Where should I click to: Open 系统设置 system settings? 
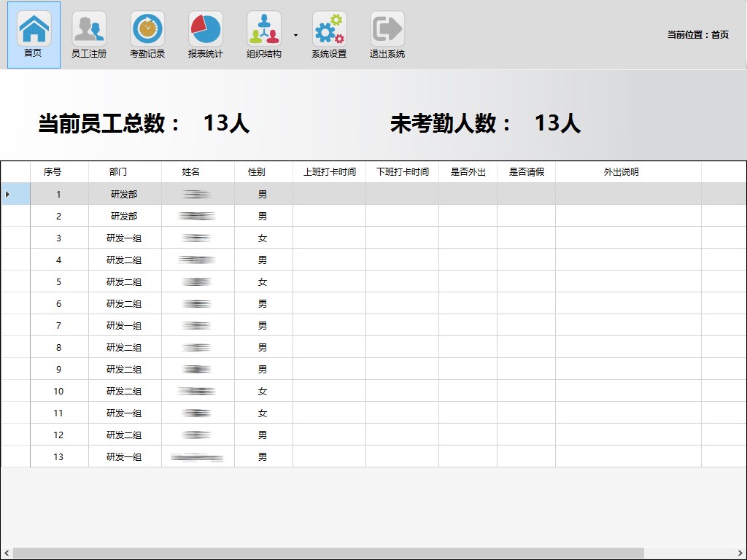(x=329, y=34)
